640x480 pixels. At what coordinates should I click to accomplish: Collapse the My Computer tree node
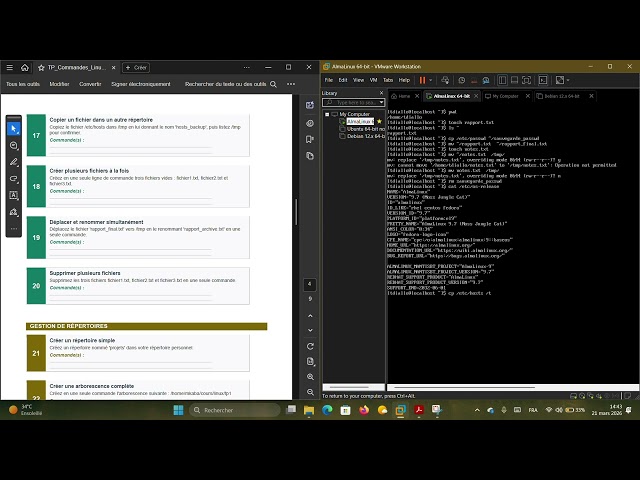coord(327,114)
